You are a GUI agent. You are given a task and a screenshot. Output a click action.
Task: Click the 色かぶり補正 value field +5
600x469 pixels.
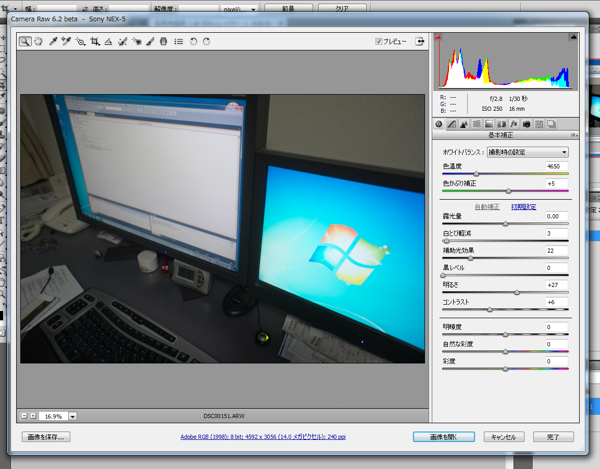point(556,184)
